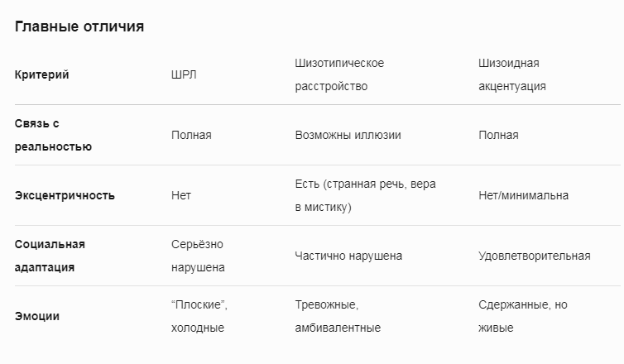The width and height of the screenshot is (624, 364).
Task: Select the Эксцентричность row label
Action: 65,196
